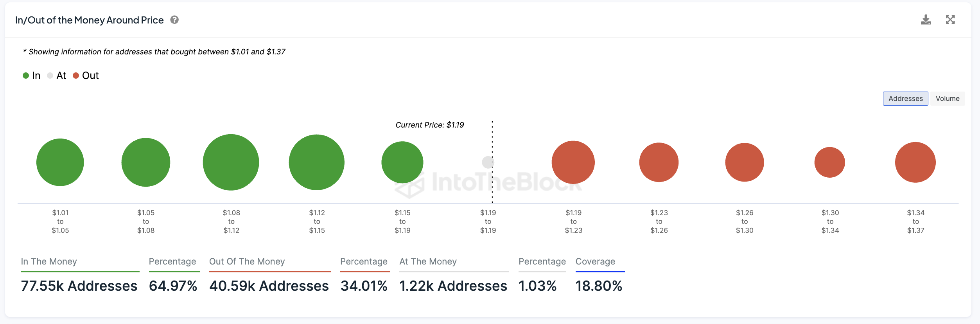Open the help question mark tooltip
This screenshot has width=980, height=324.
[x=174, y=20]
